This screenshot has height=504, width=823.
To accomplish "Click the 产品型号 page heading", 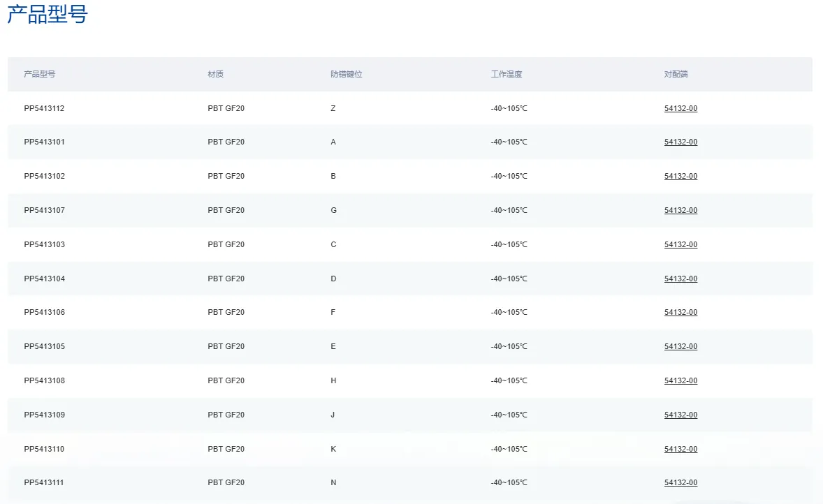I will [48, 13].
